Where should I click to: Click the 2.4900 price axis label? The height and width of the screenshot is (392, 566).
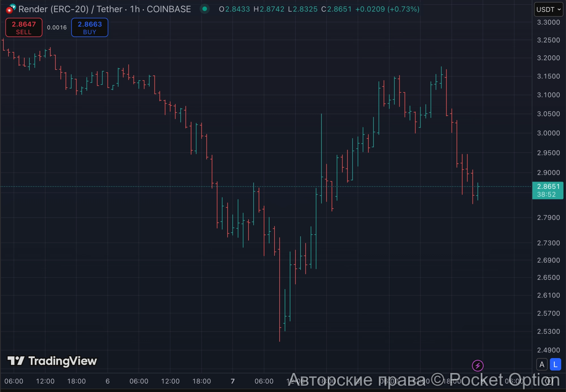point(548,350)
